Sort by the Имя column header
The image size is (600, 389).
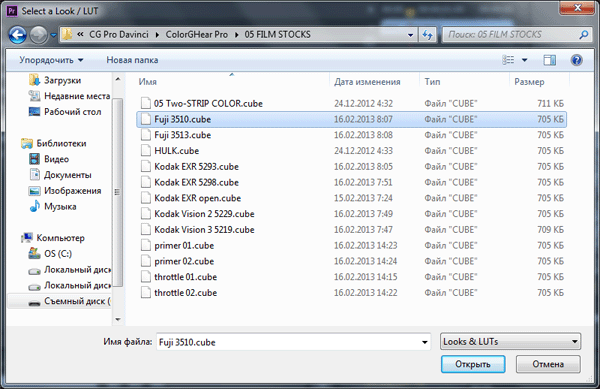point(147,81)
